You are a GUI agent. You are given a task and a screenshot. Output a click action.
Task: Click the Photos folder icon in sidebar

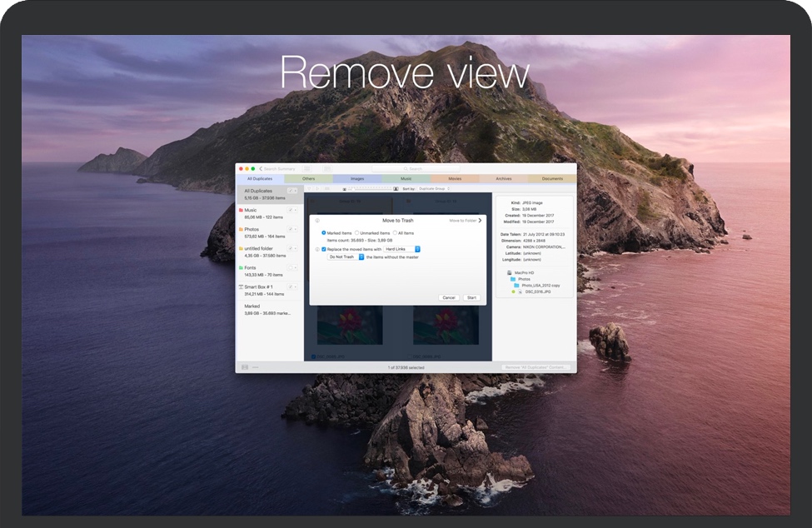pos(242,229)
